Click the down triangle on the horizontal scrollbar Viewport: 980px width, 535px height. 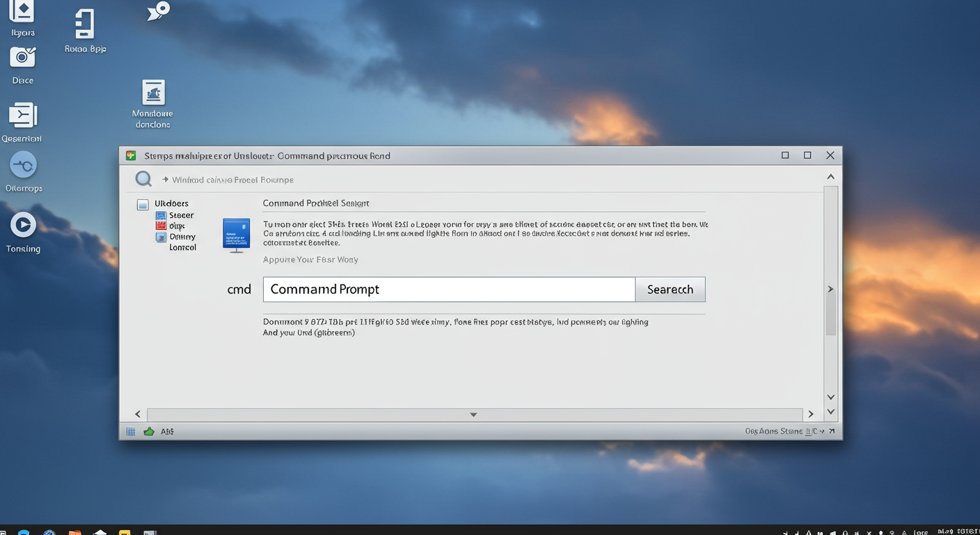[x=473, y=414]
